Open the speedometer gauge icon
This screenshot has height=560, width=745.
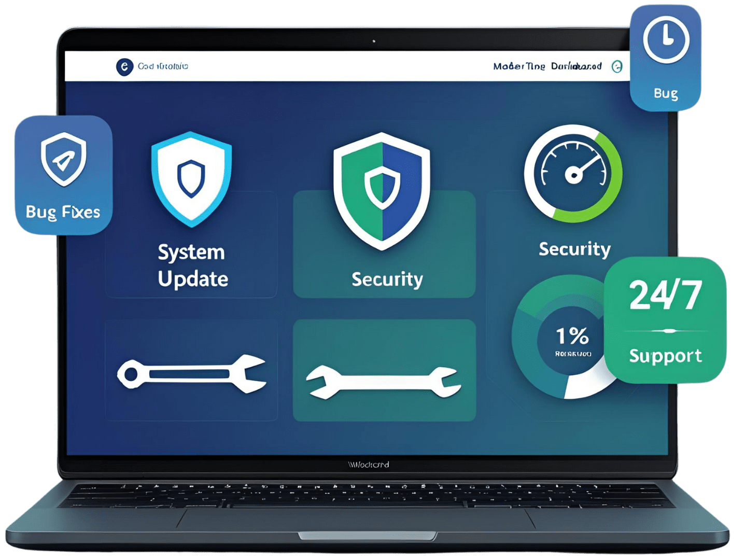(573, 174)
